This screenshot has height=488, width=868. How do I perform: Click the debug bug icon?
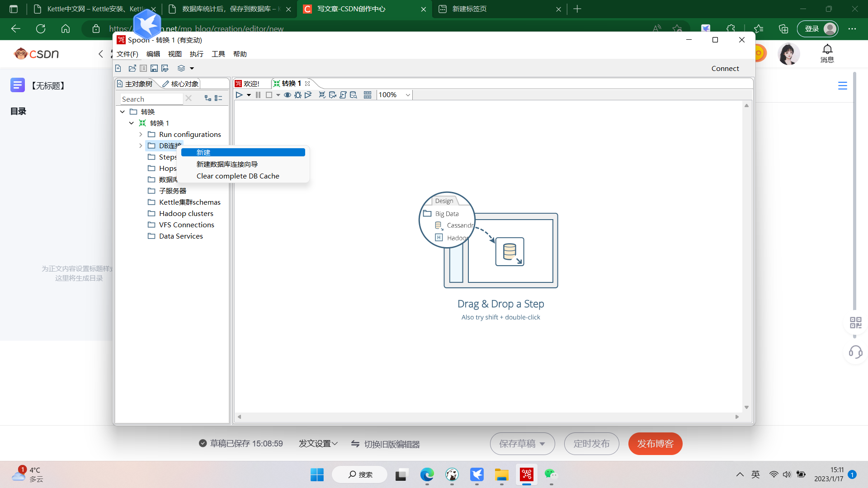[298, 95]
